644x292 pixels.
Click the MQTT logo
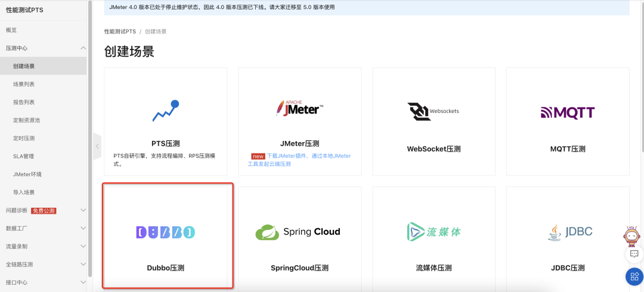[568, 112]
